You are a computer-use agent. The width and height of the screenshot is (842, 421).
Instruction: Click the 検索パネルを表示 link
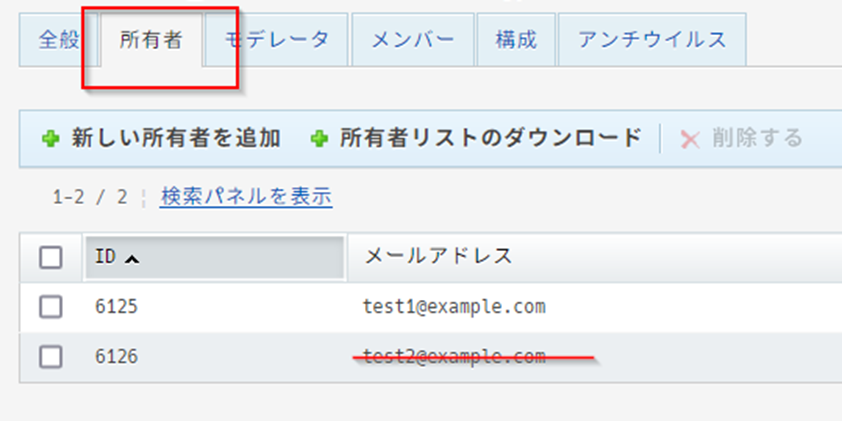click(x=246, y=197)
